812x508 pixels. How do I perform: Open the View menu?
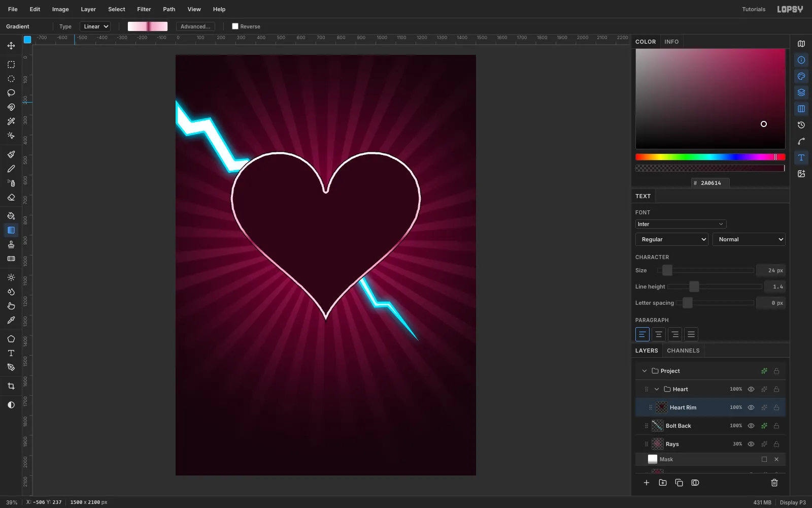194,9
